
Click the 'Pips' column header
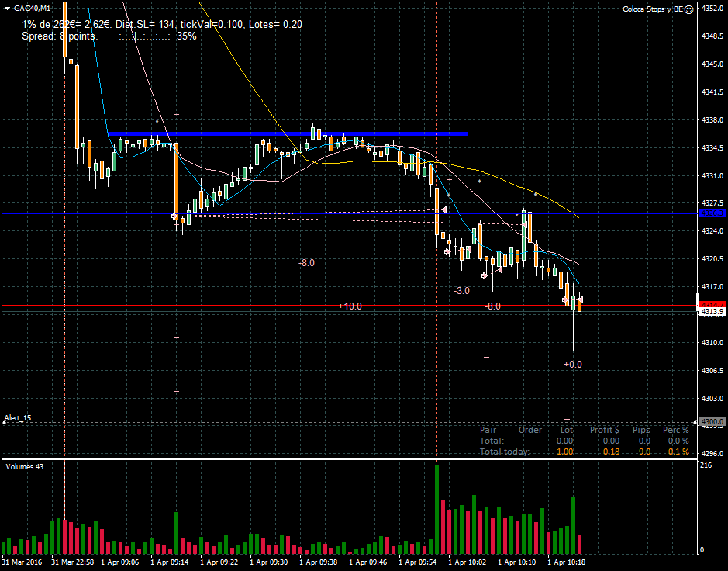[641, 430]
